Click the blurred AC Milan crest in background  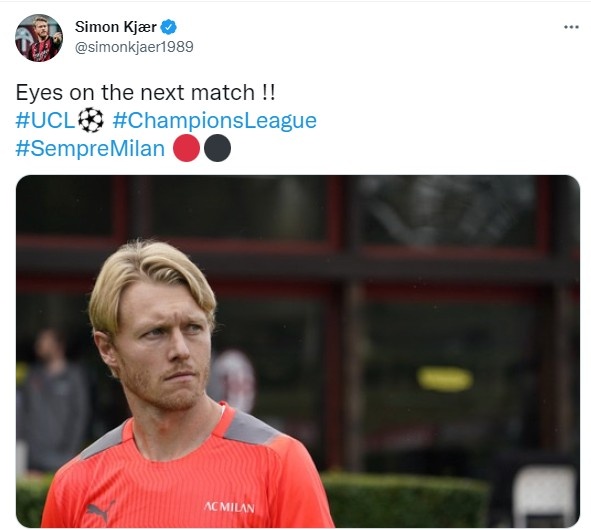click(x=234, y=381)
